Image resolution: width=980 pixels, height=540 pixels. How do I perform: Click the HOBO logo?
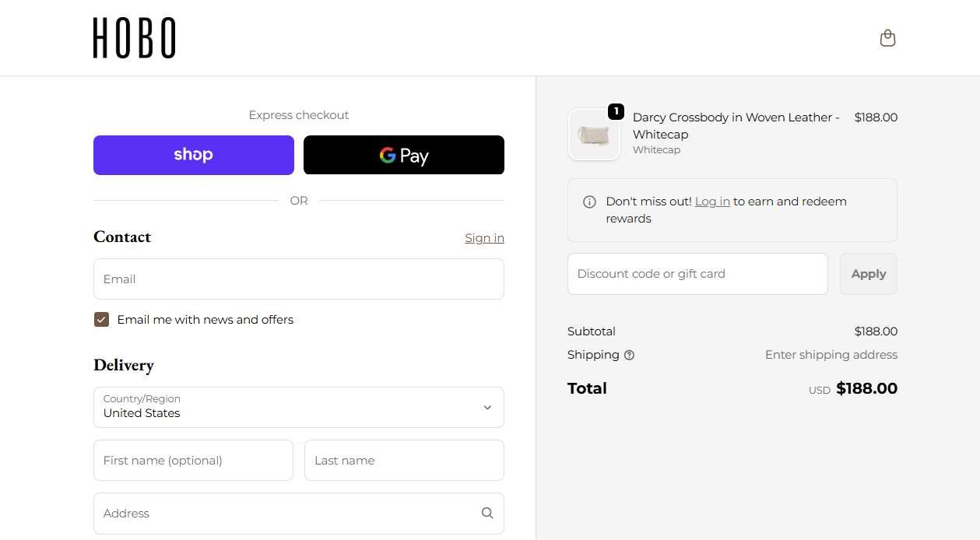pyautogui.click(x=135, y=38)
